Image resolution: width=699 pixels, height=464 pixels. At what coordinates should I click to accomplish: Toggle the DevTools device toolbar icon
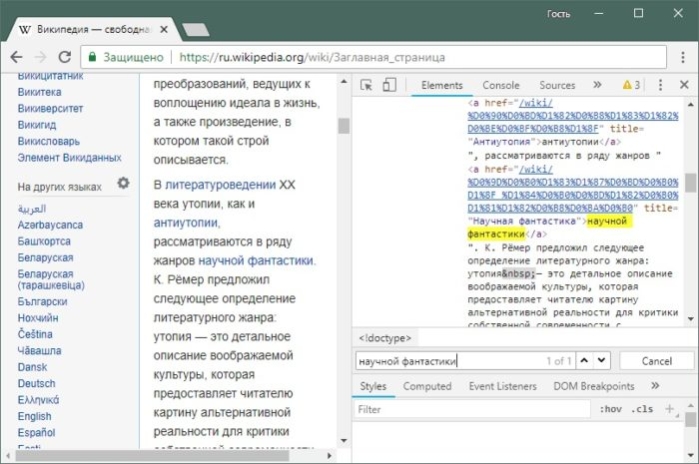(x=389, y=85)
